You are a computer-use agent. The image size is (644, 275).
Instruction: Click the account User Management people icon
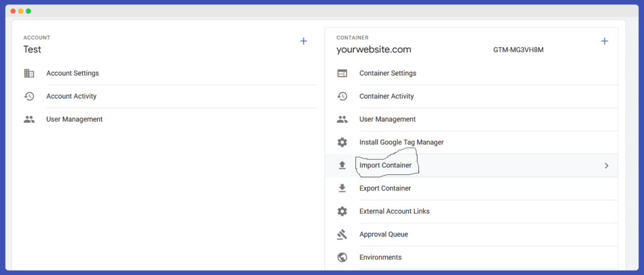pyautogui.click(x=29, y=120)
